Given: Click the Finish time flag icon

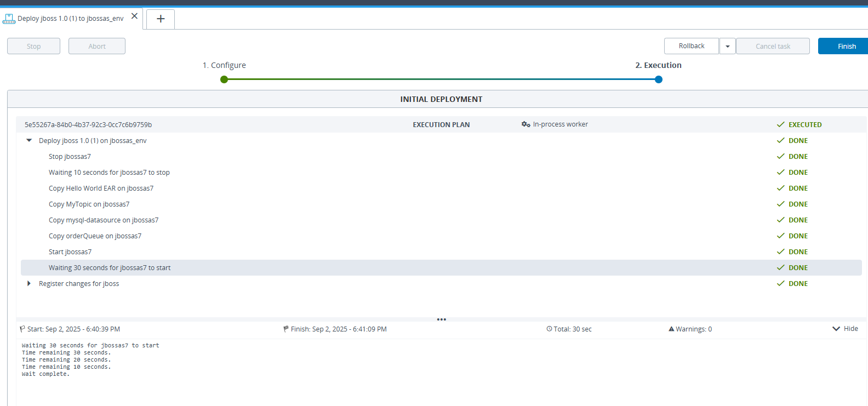Looking at the screenshot, I should coord(286,329).
